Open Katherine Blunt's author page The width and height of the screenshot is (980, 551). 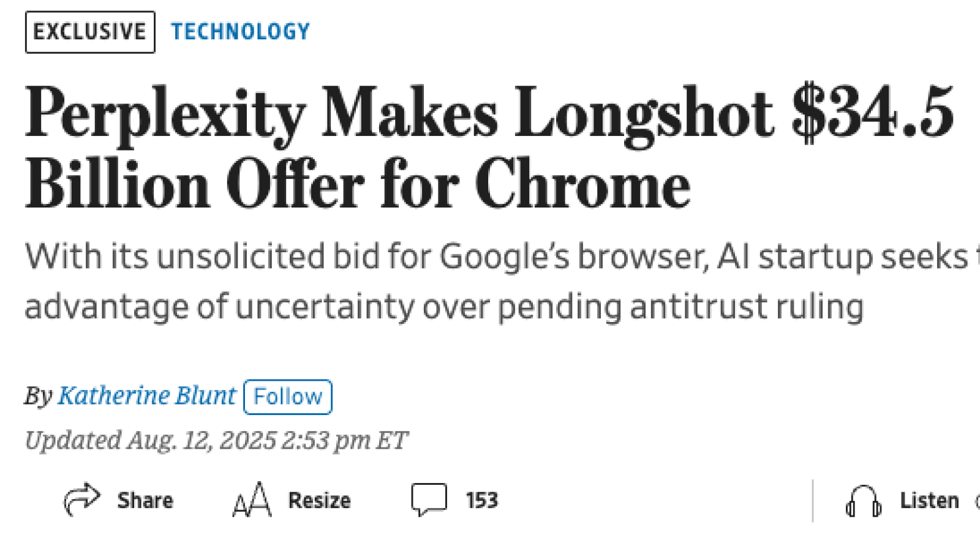click(146, 395)
